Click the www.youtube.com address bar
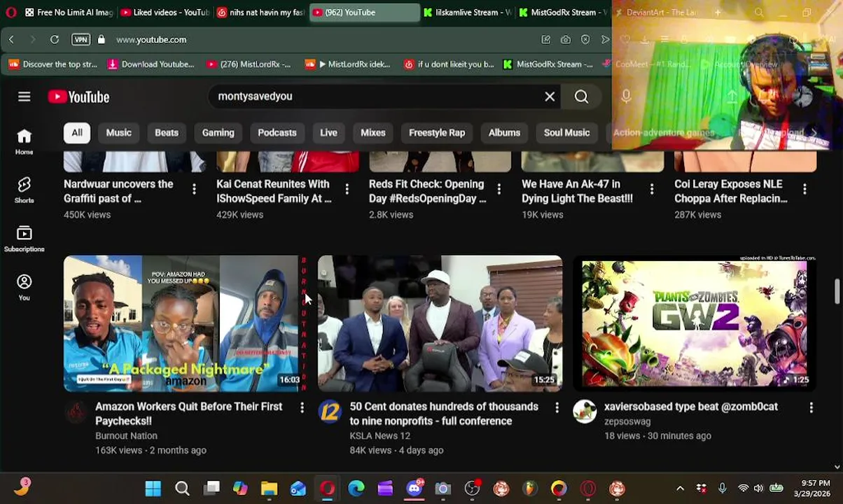 (x=151, y=40)
